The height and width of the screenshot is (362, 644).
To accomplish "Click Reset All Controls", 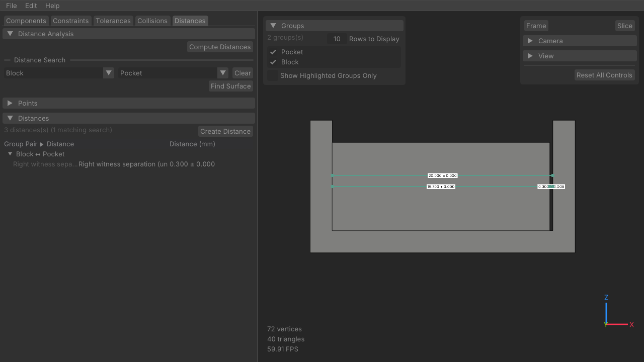I will click(x=604, y=75).
